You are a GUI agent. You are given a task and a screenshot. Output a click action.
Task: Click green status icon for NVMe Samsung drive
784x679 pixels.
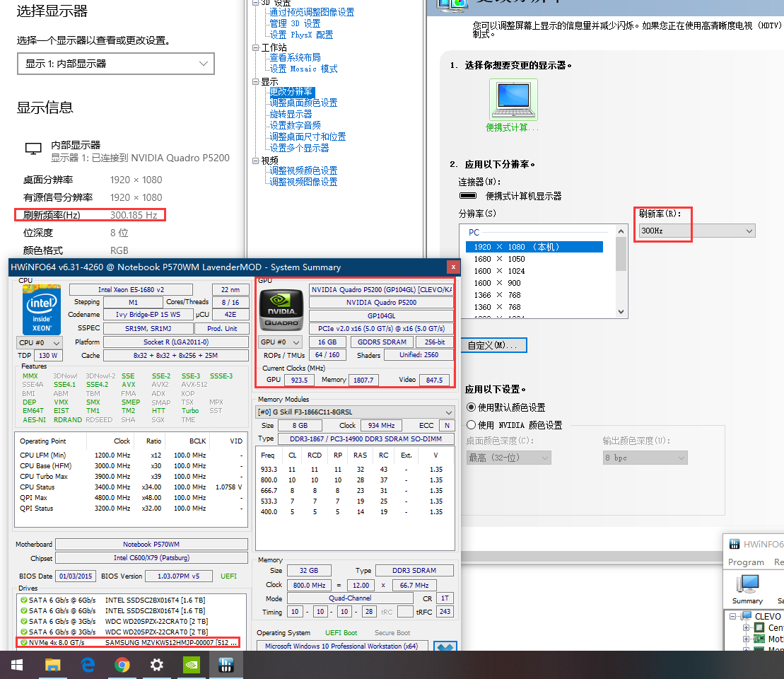click(23, 642)
